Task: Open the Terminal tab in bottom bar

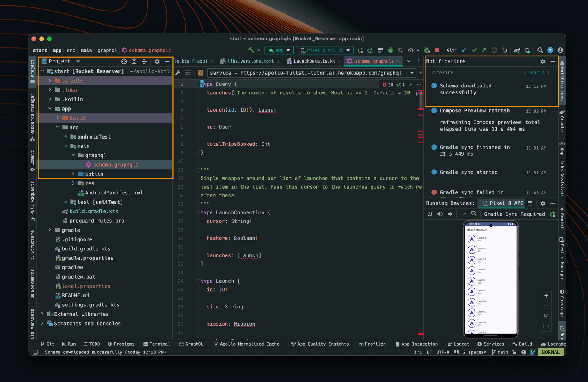Action: [x=157, y=344]
